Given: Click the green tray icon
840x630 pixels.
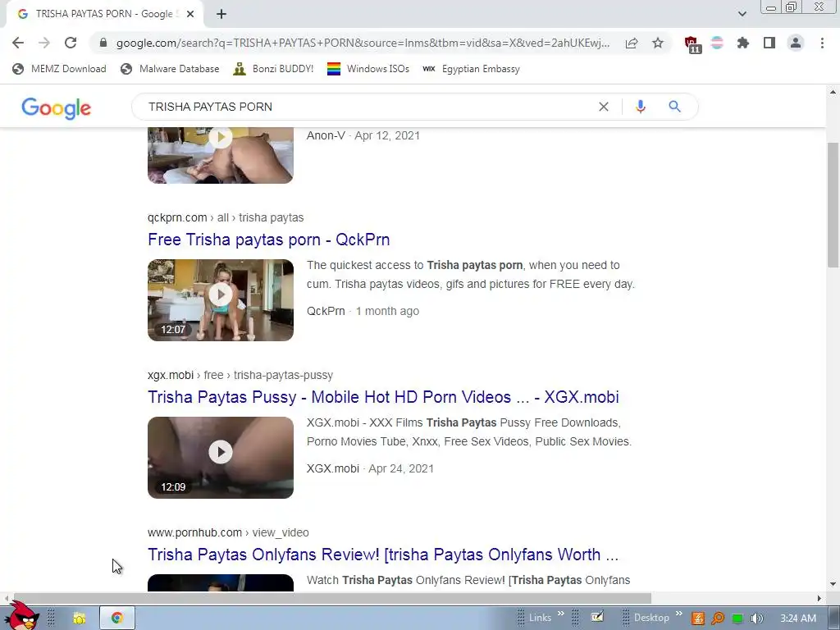Looking at the screenshot, I should [737, 619].
